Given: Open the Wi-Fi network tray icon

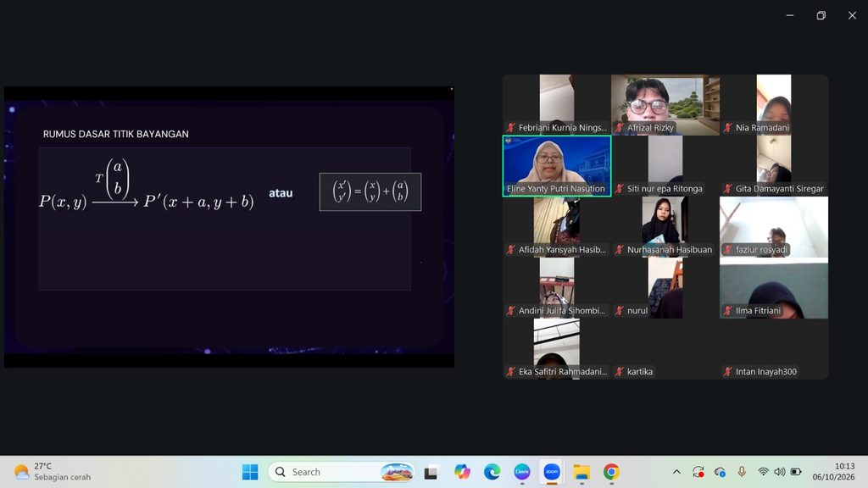Looking at the screenshot, I should click(x=764, y=472).
